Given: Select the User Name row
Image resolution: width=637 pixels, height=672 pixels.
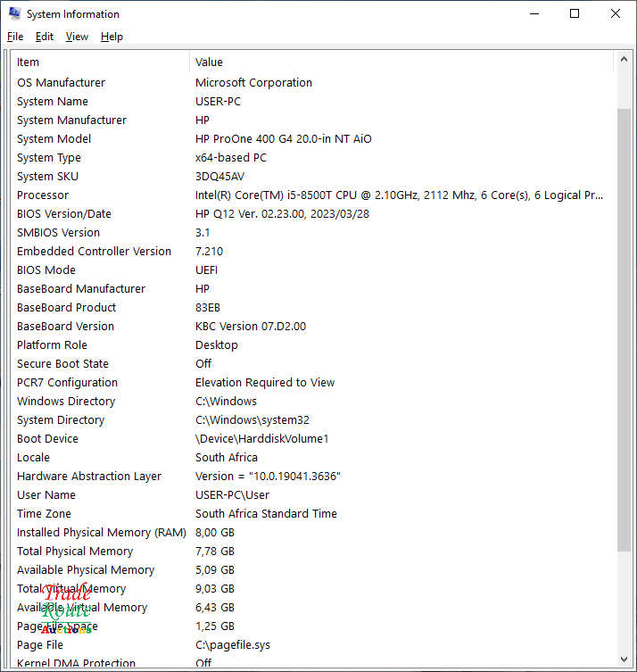Looking at the screenshot, I should (x=312, y=495).
